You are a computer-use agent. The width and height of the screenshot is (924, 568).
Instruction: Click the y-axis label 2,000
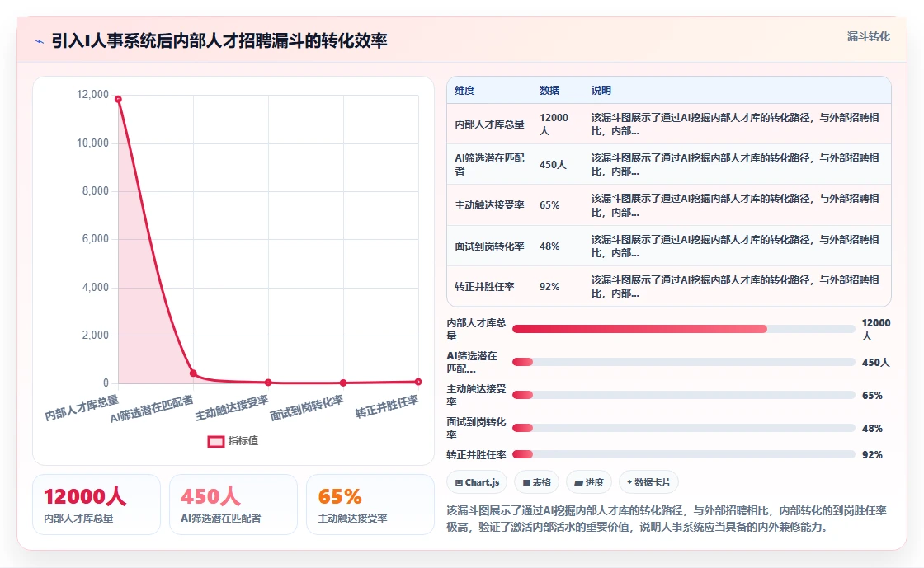96,335
